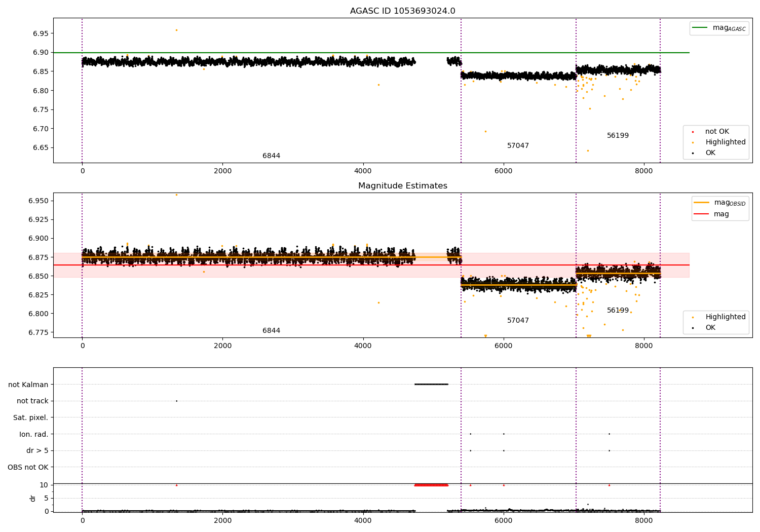
Task: Click the 6.95 tick on the top plot
Action: pos(40,33)
